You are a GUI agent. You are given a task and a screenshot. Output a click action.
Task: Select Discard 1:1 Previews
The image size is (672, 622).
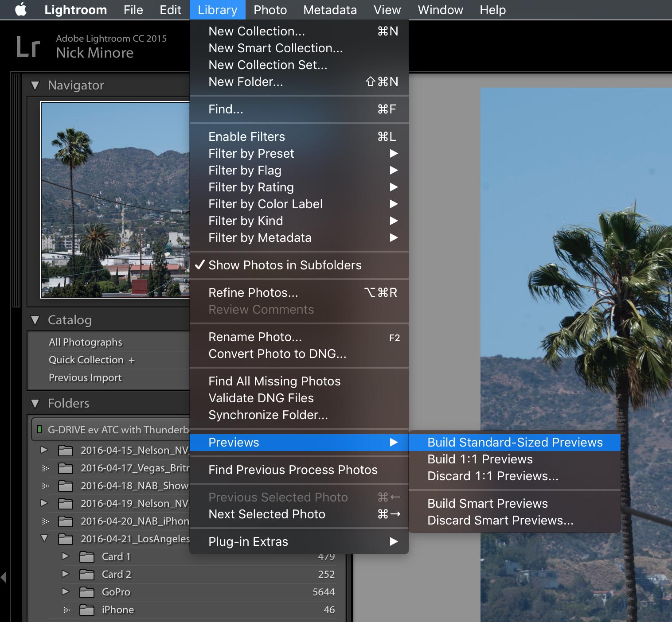[x=515, y=476]
